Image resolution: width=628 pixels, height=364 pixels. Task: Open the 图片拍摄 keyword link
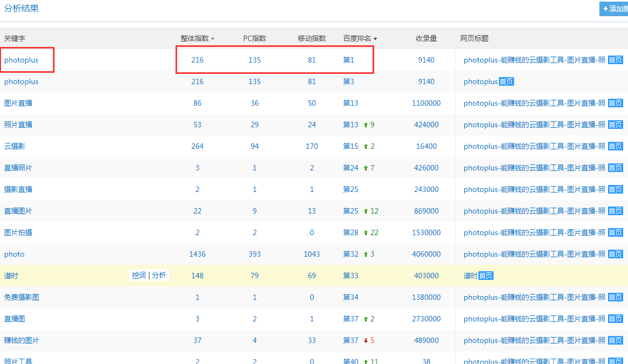tap(18, 233)
